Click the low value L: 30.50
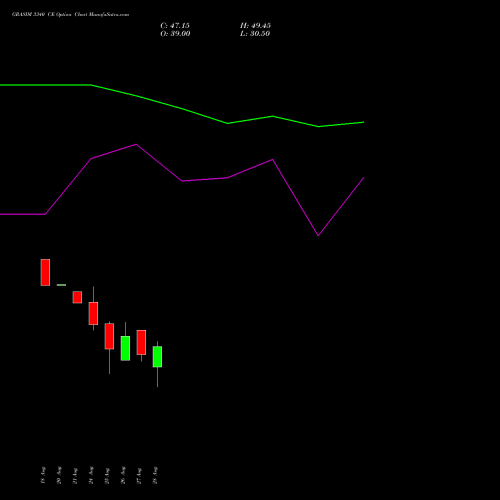 tap(255, 34)
